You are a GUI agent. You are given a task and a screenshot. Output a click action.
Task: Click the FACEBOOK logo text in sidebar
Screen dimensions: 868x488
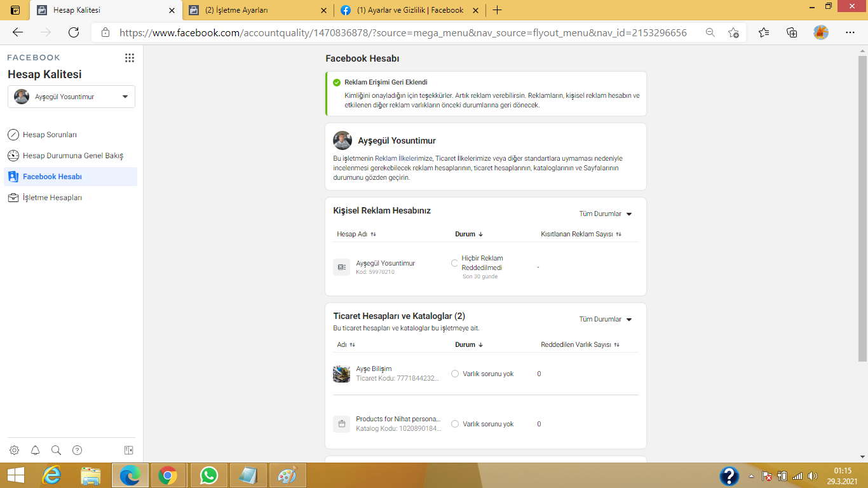[34, 58]
